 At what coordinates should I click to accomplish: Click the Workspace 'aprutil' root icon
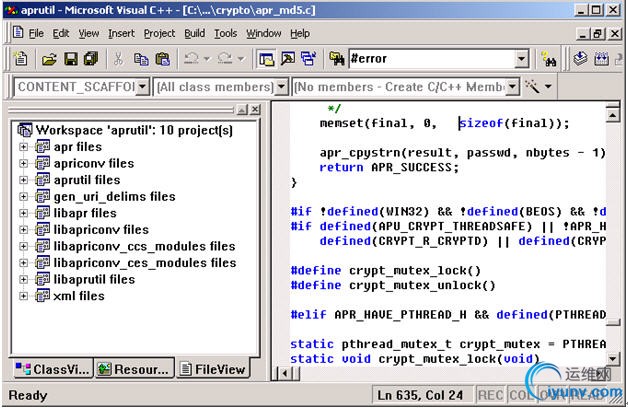pyautogui.click(x=24, y=130)
